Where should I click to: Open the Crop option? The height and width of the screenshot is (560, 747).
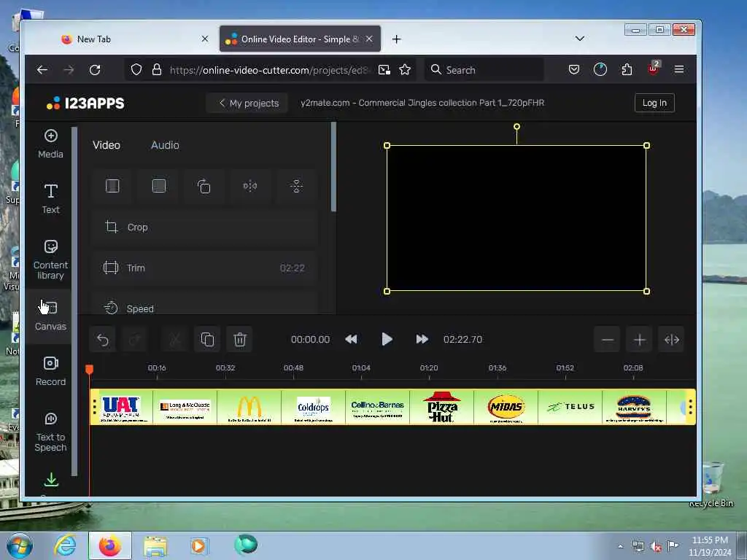pyautogui.click(x=204, y=227)
